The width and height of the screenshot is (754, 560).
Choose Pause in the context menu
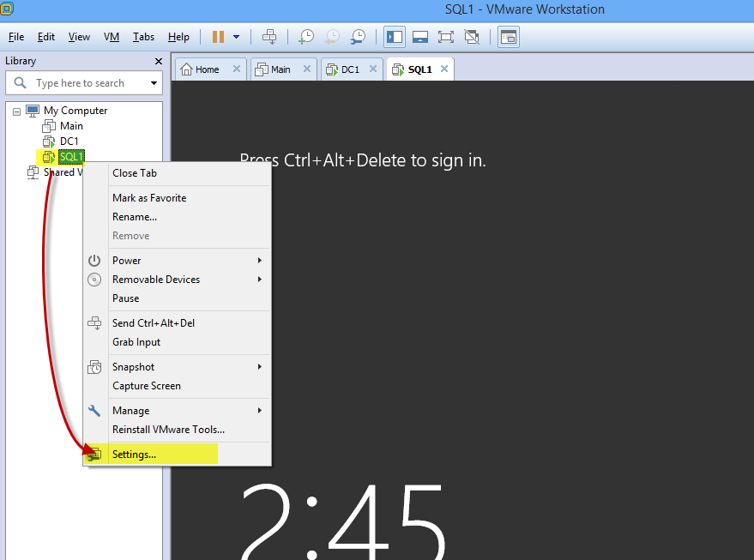[177, 298]
